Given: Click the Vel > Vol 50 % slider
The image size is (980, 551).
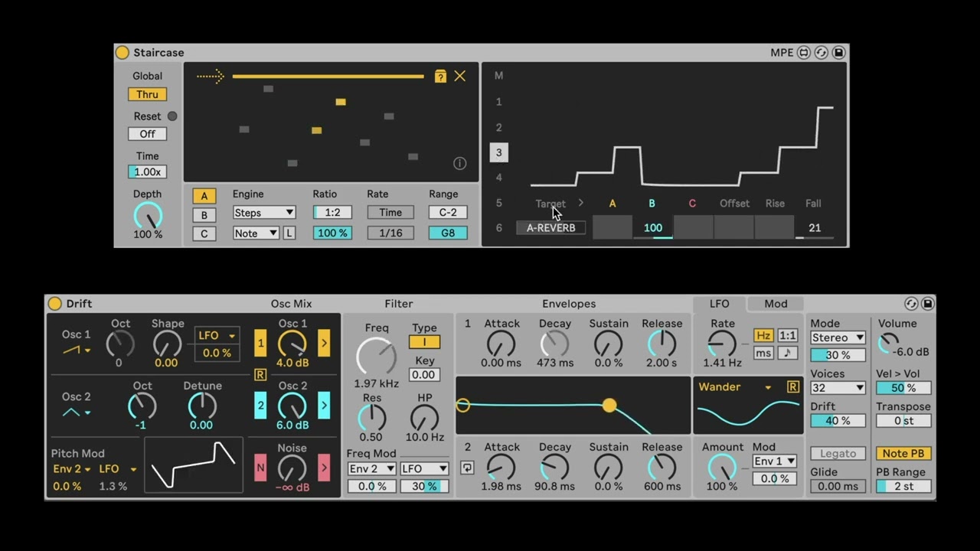Looking at the screenshot, I should click(903, 388).
